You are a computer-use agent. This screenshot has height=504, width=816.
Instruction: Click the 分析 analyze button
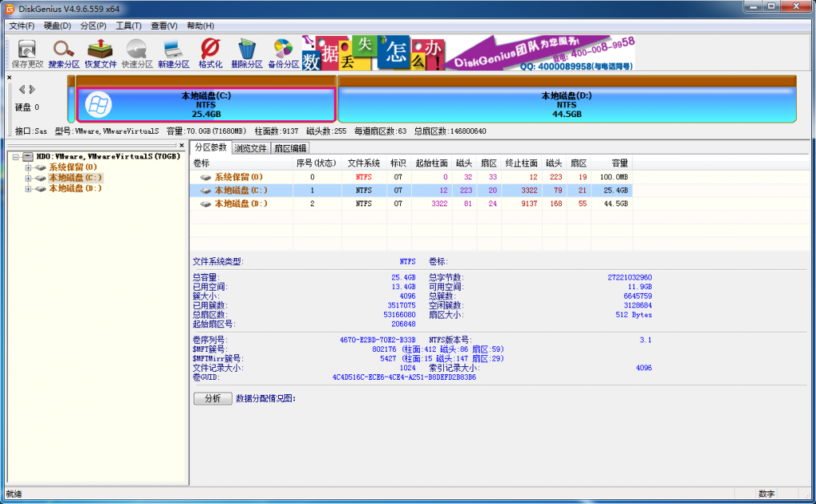click(x=212, y=398)
